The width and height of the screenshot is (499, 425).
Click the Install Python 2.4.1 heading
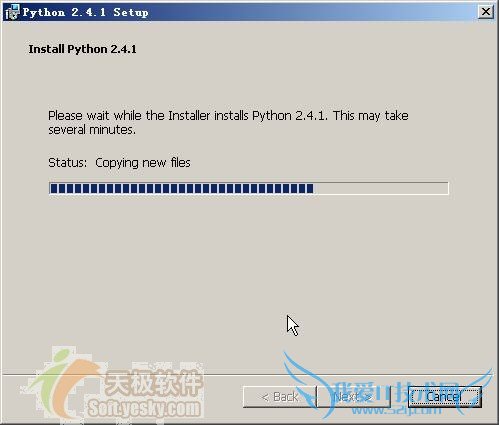coord(83,49)
